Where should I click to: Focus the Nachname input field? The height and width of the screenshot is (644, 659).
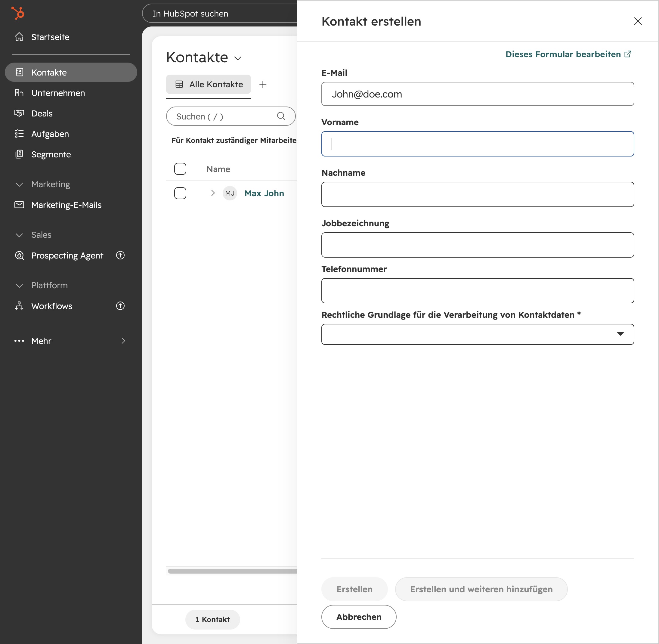click(477, 194)
